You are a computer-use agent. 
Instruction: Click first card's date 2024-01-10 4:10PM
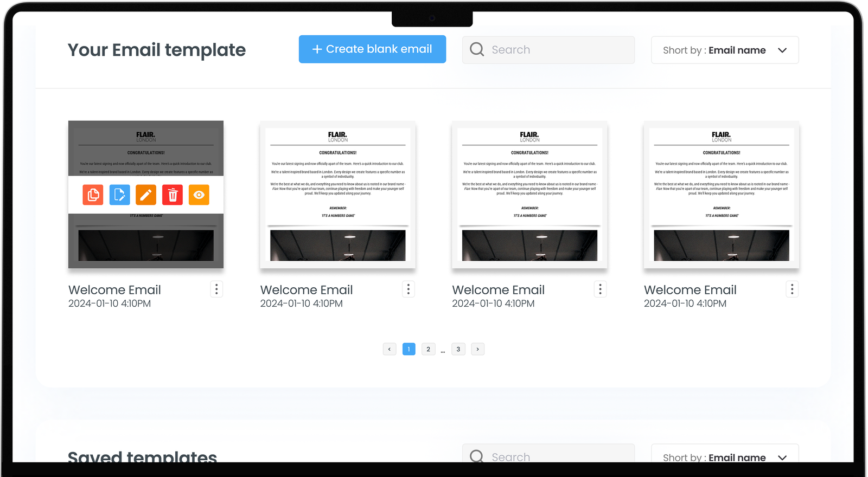tap(110, 304)
